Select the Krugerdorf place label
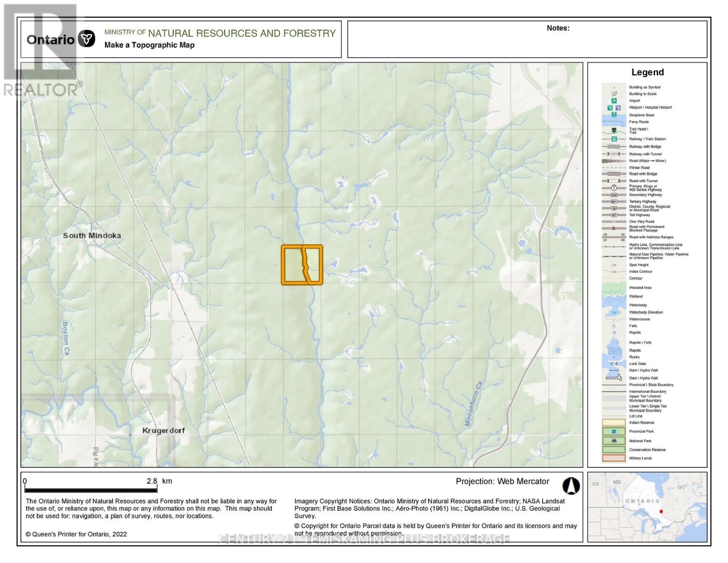The width and height of the screenshot is (728, 563). 164,430
